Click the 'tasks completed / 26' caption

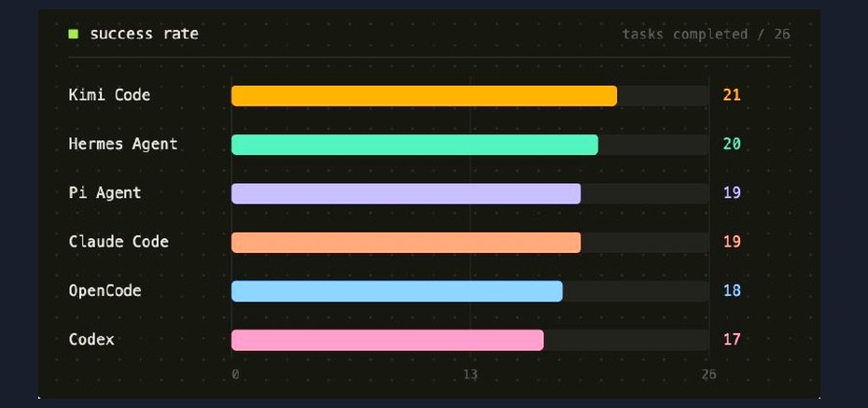[x=706, y=35]
